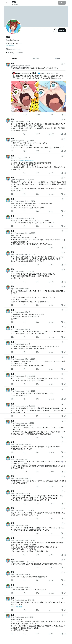The width and height of the screenshot is (72, 644).
Task: Repost the Dec 5, 2024 post
Action: (x=24, y=226)
